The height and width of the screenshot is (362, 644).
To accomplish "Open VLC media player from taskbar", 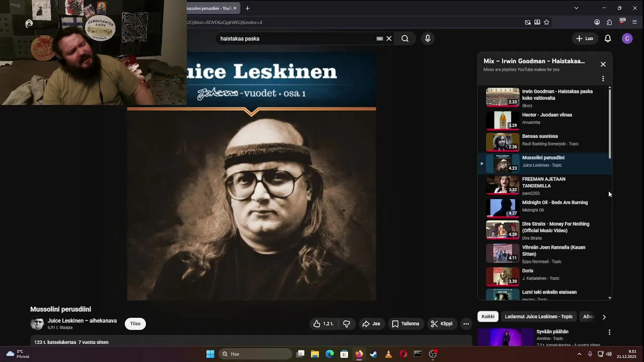I will (388, 354).
